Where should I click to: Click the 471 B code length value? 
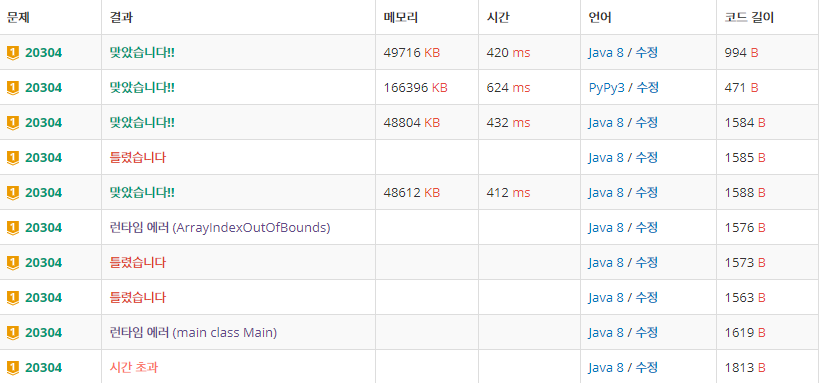click(741, 87)
